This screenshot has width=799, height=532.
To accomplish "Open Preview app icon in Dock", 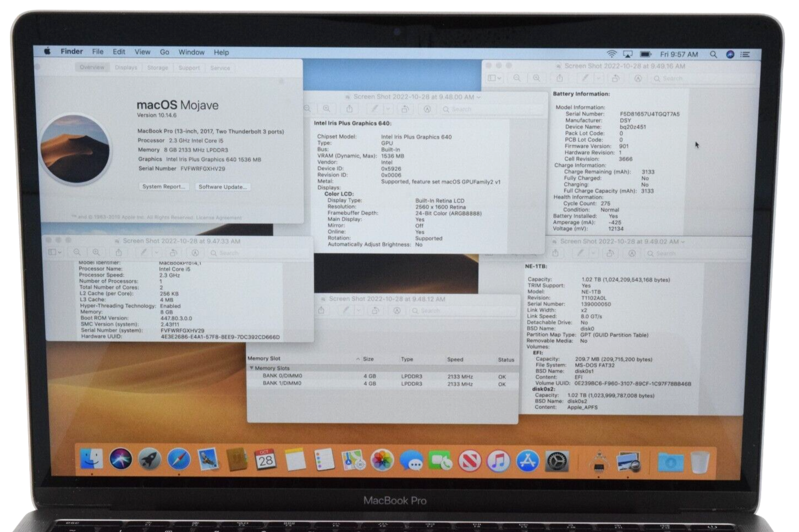I will click(x=629, y=462).
